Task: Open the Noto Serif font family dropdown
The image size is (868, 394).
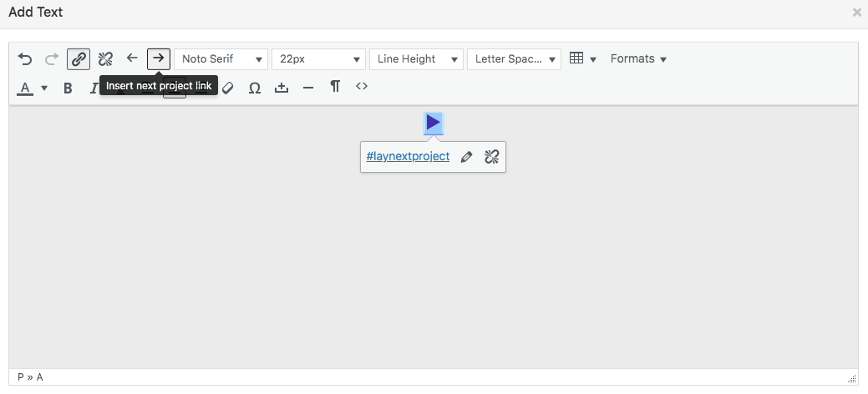Action: (x=221, y=59)
